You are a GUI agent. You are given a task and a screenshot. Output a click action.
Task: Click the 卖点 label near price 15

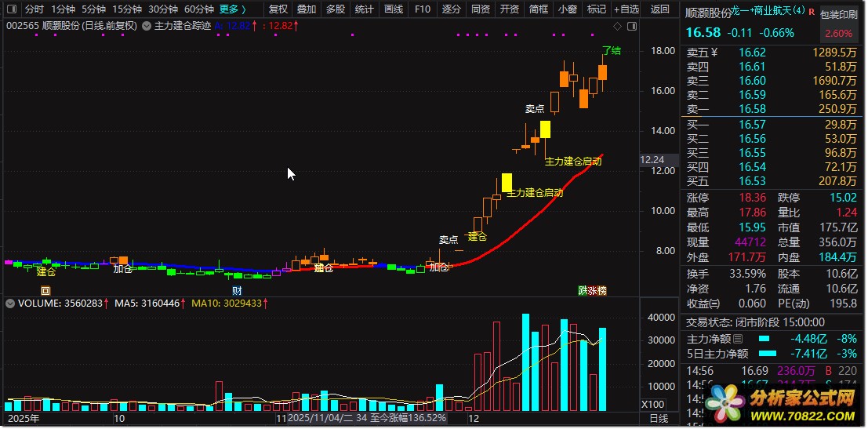535,109
